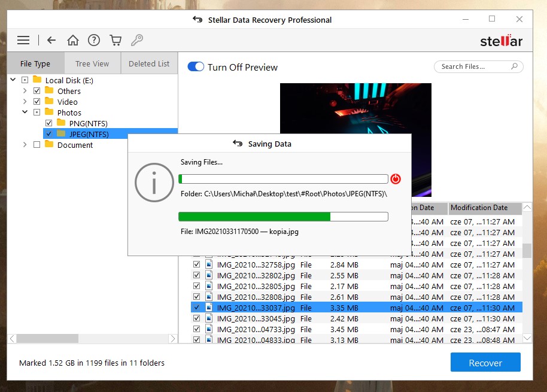Click the shopping cart icon
Image resolution: width=547 pixels, height=392 pixels.
[116, 40]
